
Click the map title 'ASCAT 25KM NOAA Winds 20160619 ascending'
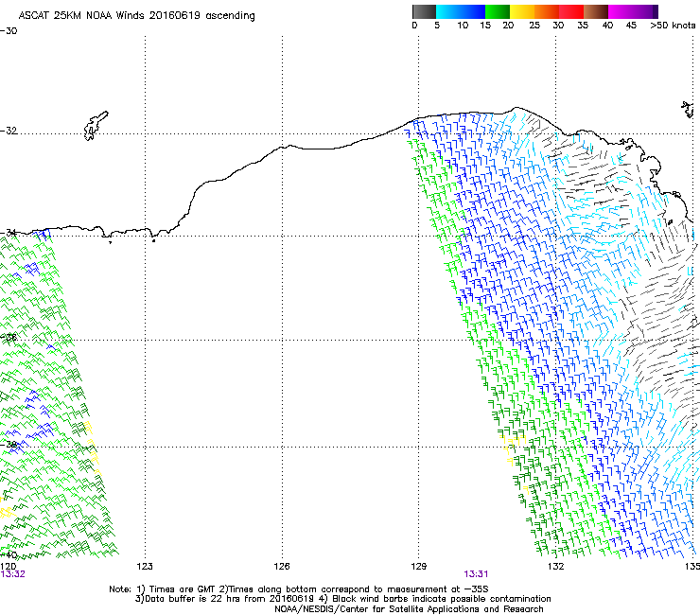[136, 16]
